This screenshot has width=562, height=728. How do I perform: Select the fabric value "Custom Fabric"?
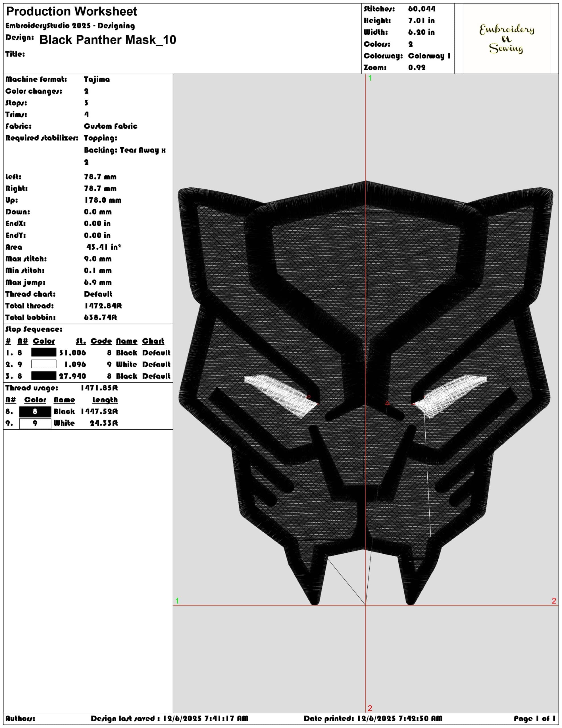[x=111, y=126]
